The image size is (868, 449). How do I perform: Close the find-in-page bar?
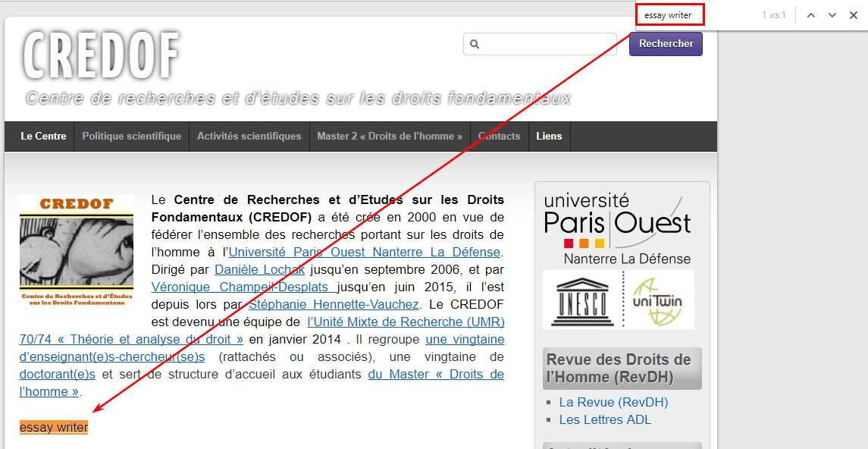click(x=853, y=15)
